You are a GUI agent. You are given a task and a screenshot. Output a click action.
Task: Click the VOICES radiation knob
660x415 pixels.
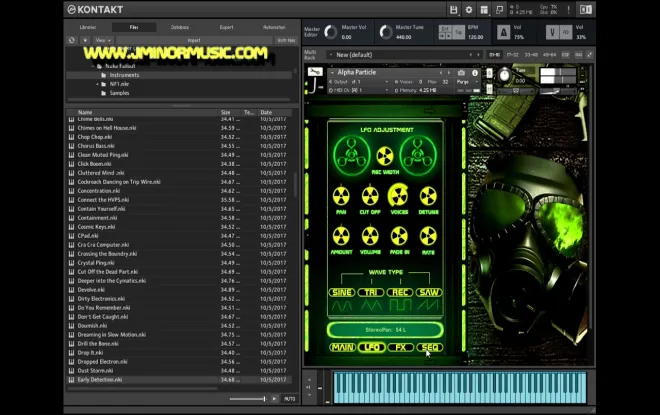(399, 195)
